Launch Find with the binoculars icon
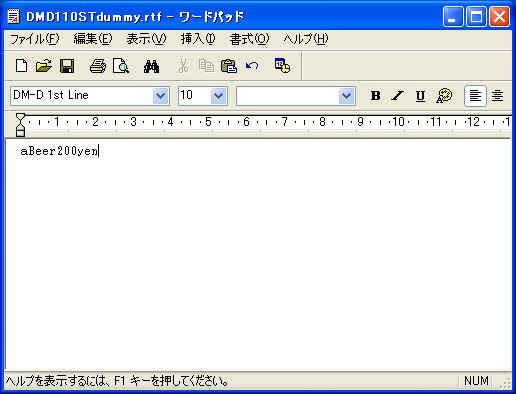 (x=151, y=66)
